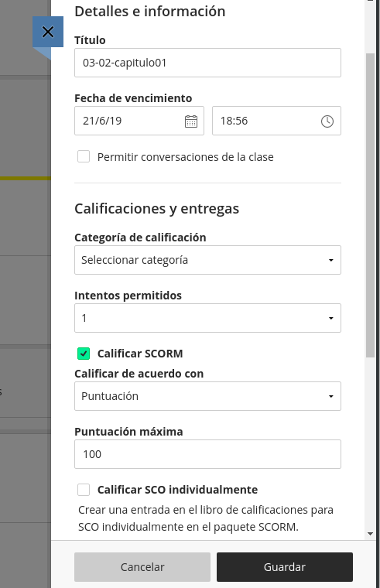Click the Cancelar button
The height and width of the screenshot is (588, 380).
[142, 567]
